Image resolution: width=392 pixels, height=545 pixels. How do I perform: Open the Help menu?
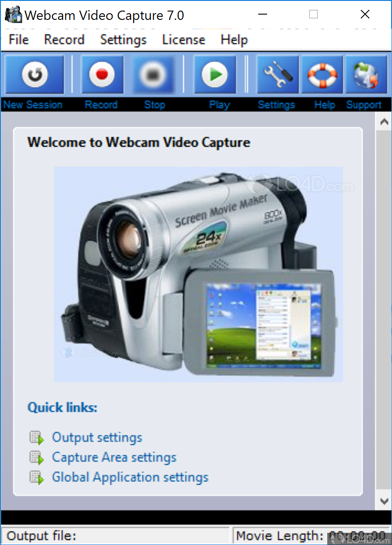[x=234, y=40]
